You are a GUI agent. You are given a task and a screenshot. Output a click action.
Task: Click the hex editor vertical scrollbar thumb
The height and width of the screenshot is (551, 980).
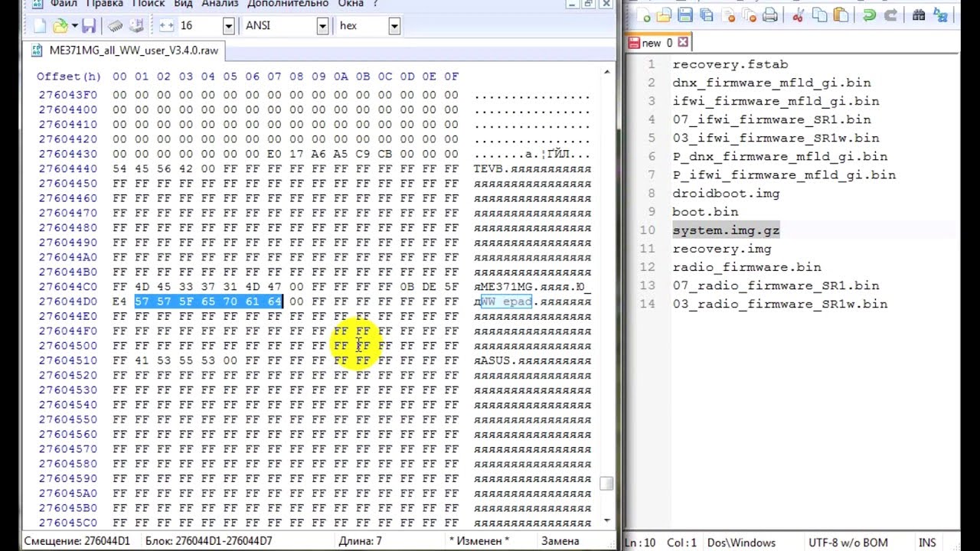pos(607,483)
